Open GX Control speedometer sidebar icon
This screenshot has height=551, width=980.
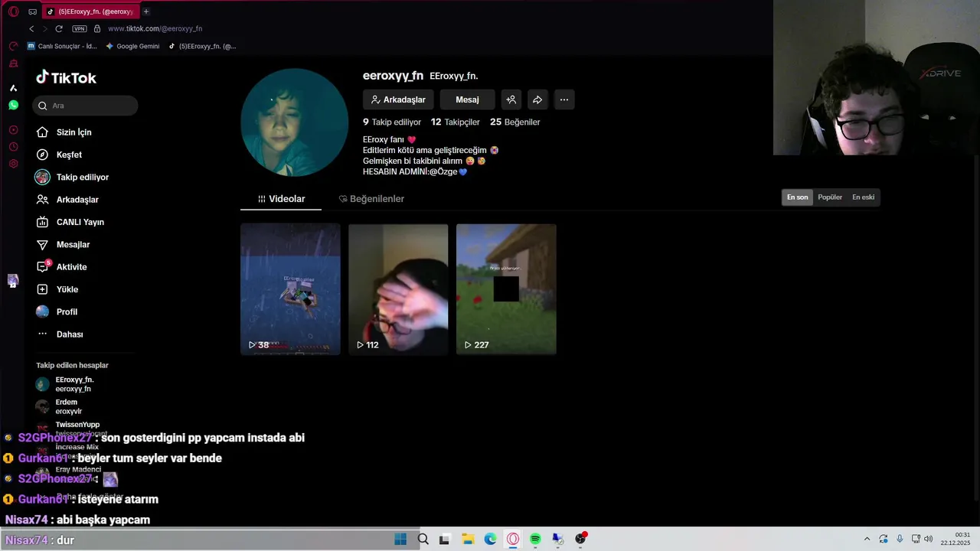pyautogui.click(x=13, y=46)
